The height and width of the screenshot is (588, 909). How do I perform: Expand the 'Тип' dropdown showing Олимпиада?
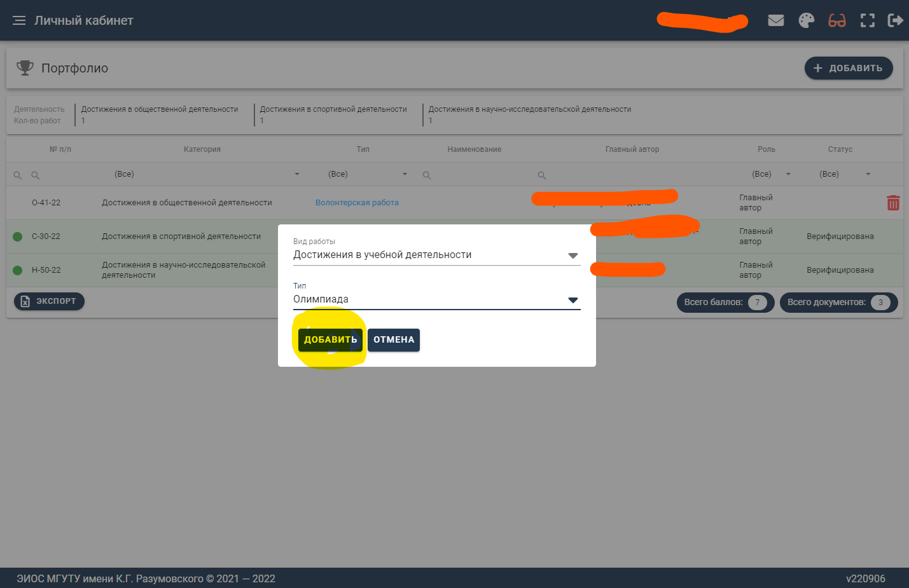(x=572, y=300)
